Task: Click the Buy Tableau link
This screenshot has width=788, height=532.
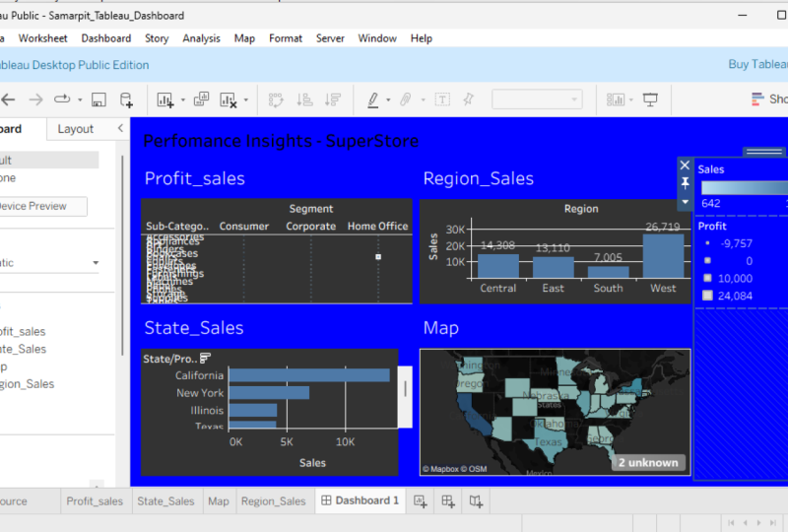Action: [x=757, y=64]
